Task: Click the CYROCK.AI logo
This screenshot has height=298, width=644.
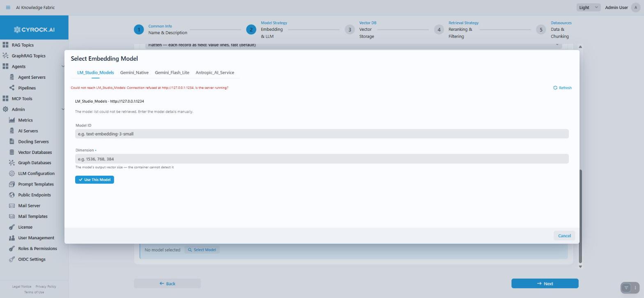Action: pyautogui.click(x=34, y=30)
